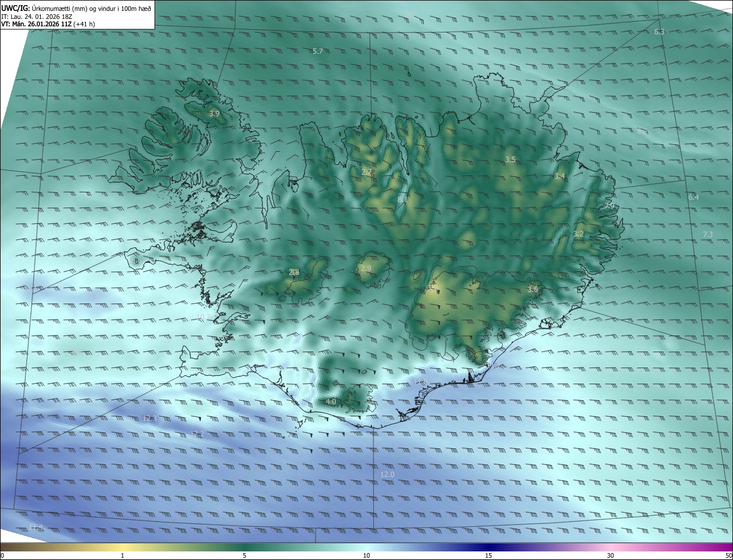Click the 2.9 label on the central glacier
Viewport: 733px width, 560px height.
[x=366, y=269]
